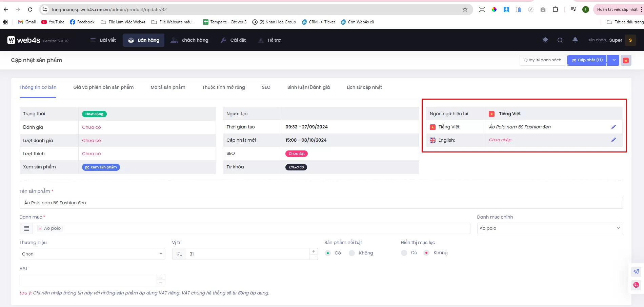Click the Quay lại danh sách button

pyautogui.click(x=542, y=60)
